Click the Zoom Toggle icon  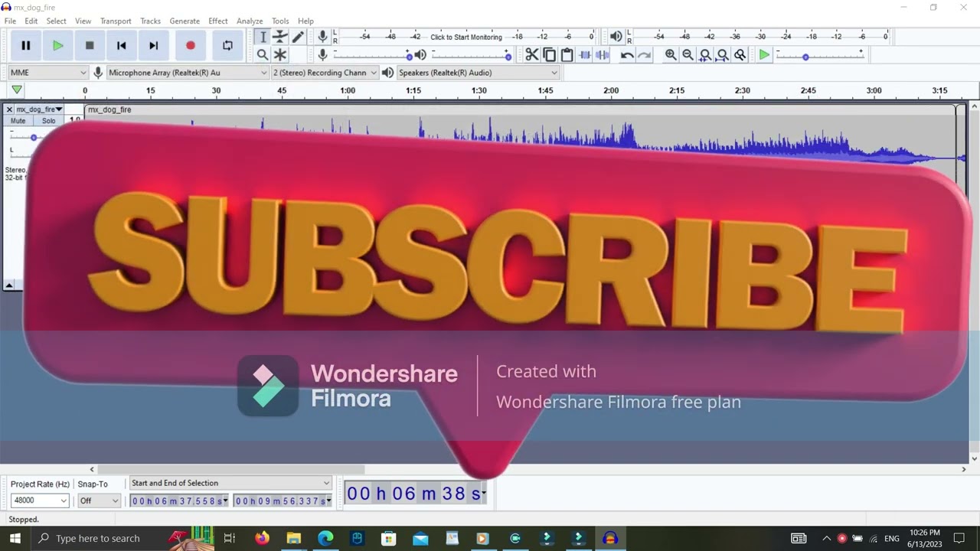click(x=740, y=54)
